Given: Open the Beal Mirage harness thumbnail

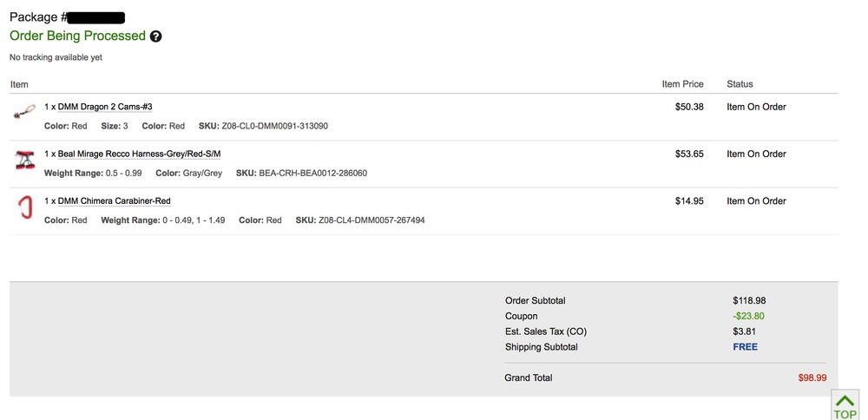Looking at the screenshot, I should (x=24, y=160).
